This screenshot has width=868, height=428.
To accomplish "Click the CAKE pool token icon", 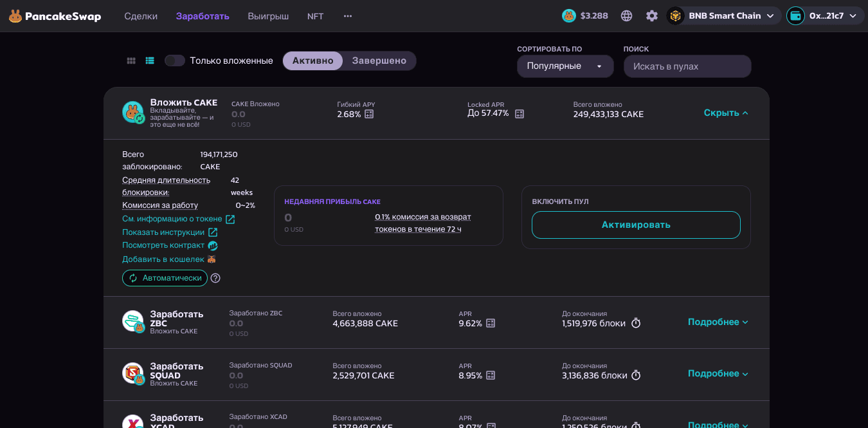I will (x=133, y=113).
